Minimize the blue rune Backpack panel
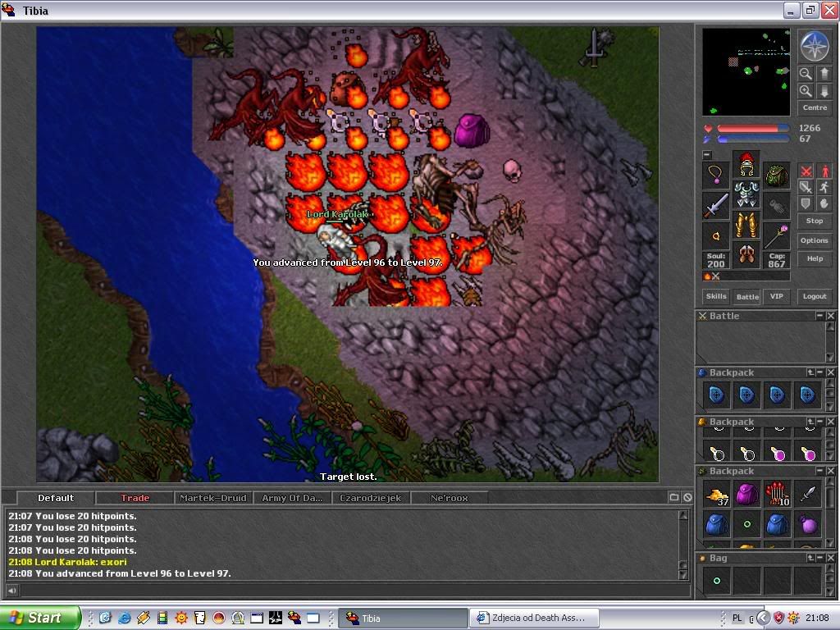 [819, 372]
